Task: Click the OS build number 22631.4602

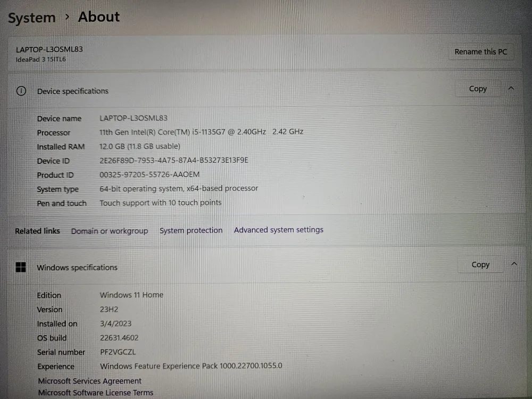Action: tap(119, 337)
